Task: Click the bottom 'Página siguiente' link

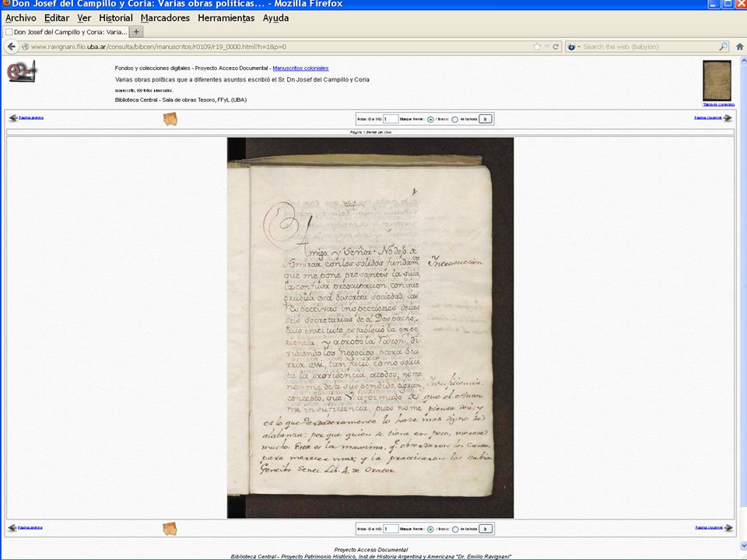Action: tap(710, 527)
